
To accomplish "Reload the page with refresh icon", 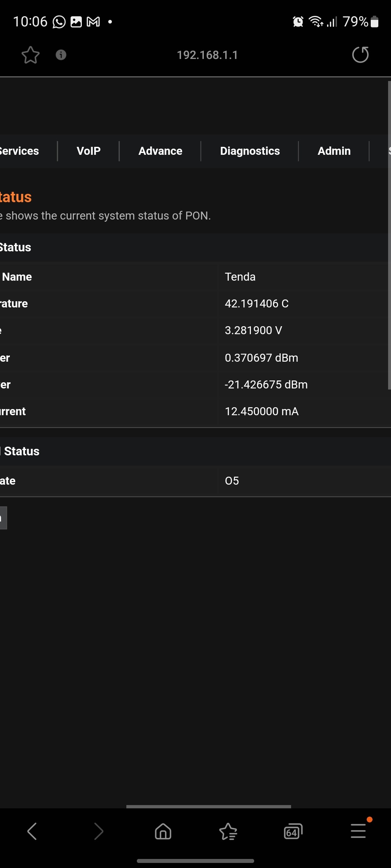I will [360, 55].
